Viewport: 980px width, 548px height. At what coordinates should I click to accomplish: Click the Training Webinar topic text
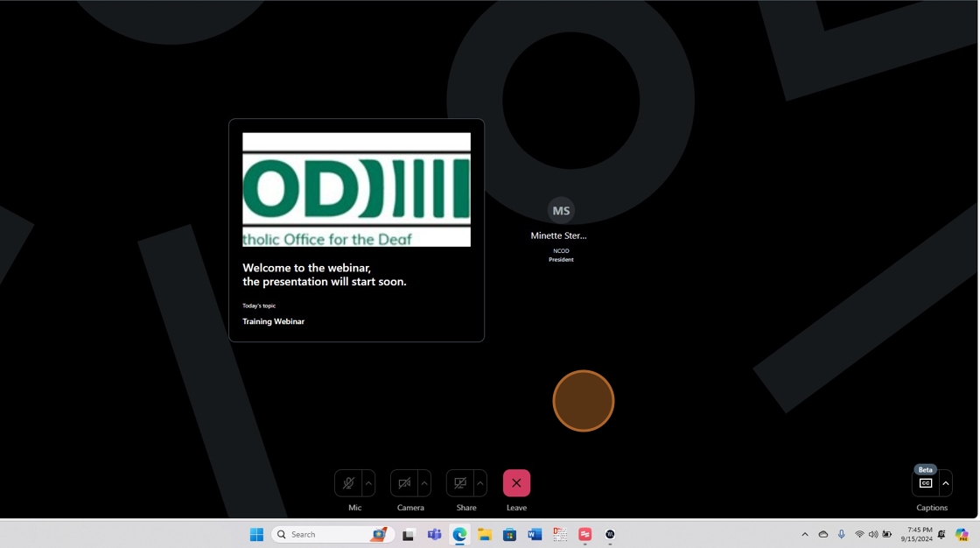point(273,321)
